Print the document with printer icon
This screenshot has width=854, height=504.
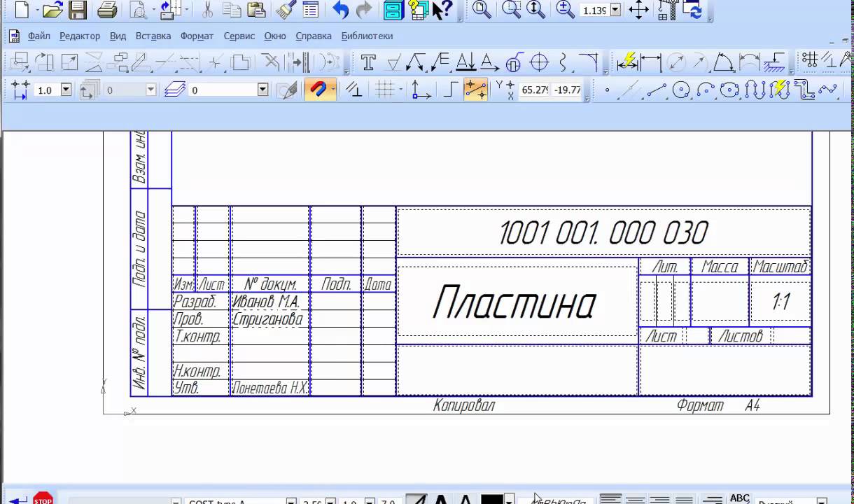pyautogui.click(x=106, y=10)
